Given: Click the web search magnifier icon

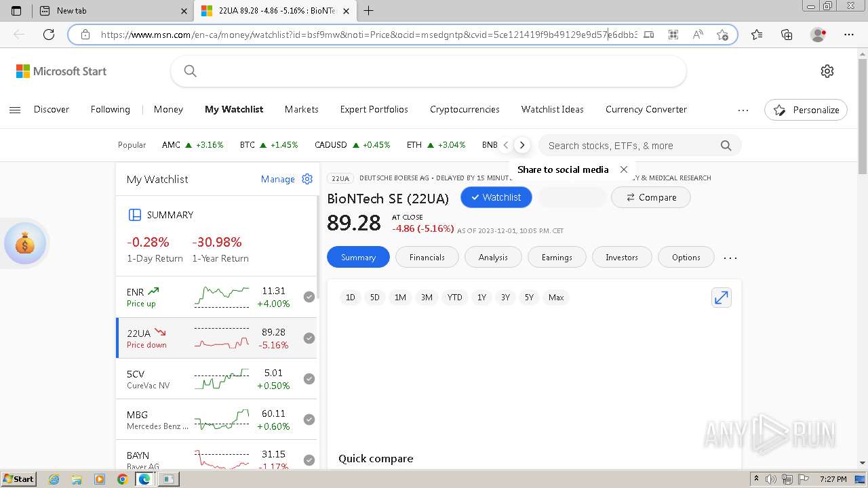Looking at the screenshot, I should pos(191,71).
